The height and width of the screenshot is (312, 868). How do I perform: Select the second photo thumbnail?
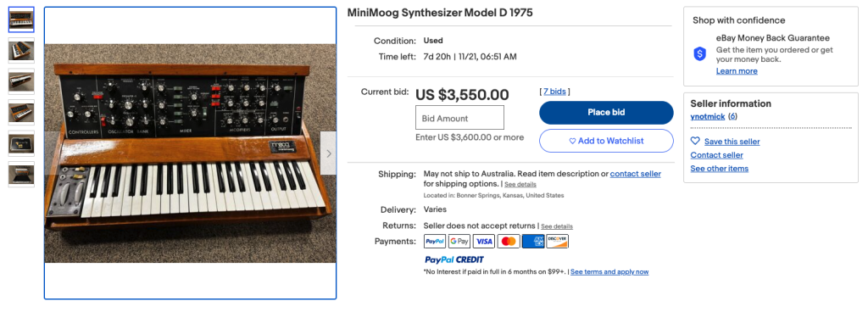tap(21, 51)
